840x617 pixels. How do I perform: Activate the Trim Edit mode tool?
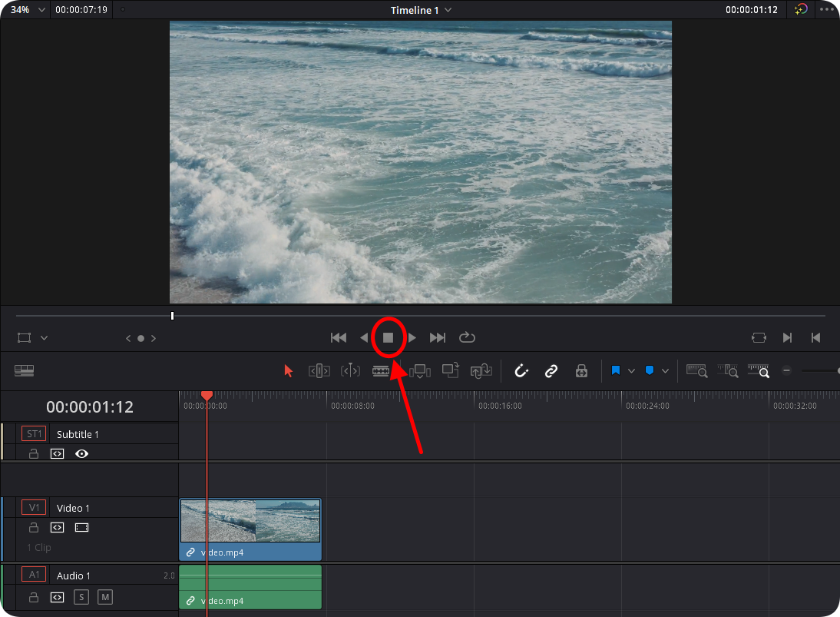[319, 370]
